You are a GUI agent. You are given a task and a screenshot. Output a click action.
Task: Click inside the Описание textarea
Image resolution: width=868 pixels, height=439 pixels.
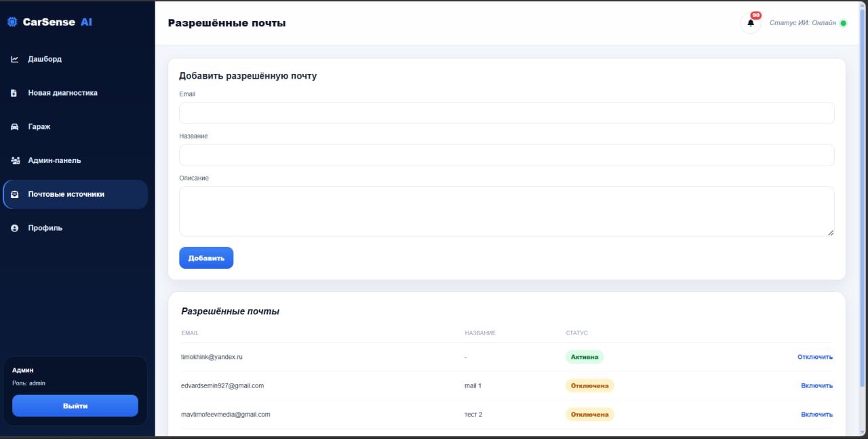point(507,211)
